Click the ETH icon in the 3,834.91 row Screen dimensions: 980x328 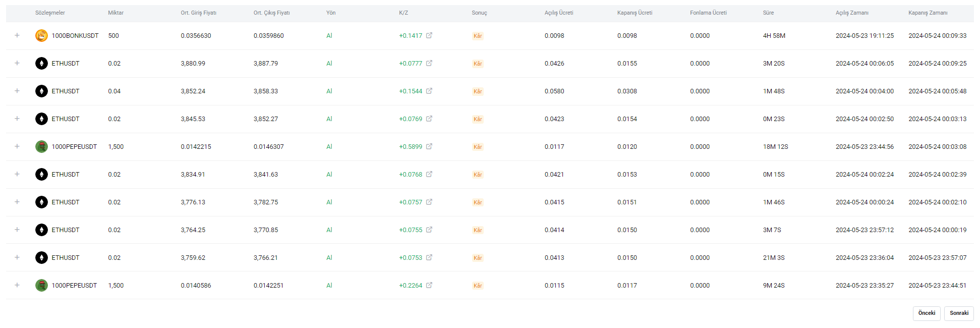coord(41,174)
